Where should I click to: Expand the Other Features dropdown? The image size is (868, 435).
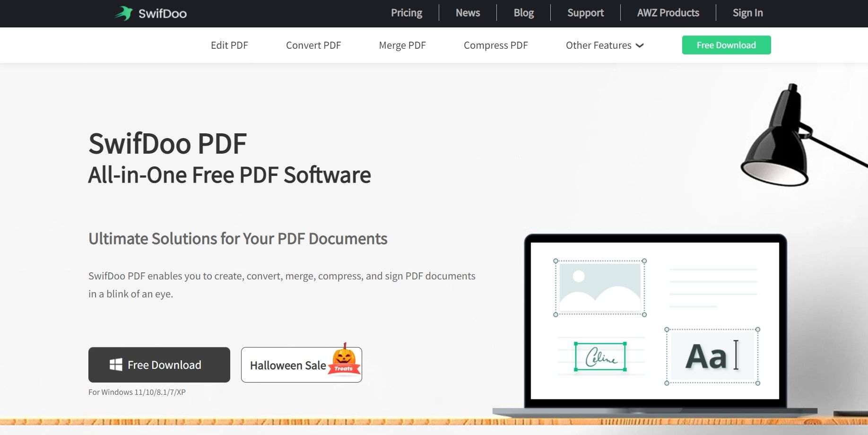pos(605,45)
